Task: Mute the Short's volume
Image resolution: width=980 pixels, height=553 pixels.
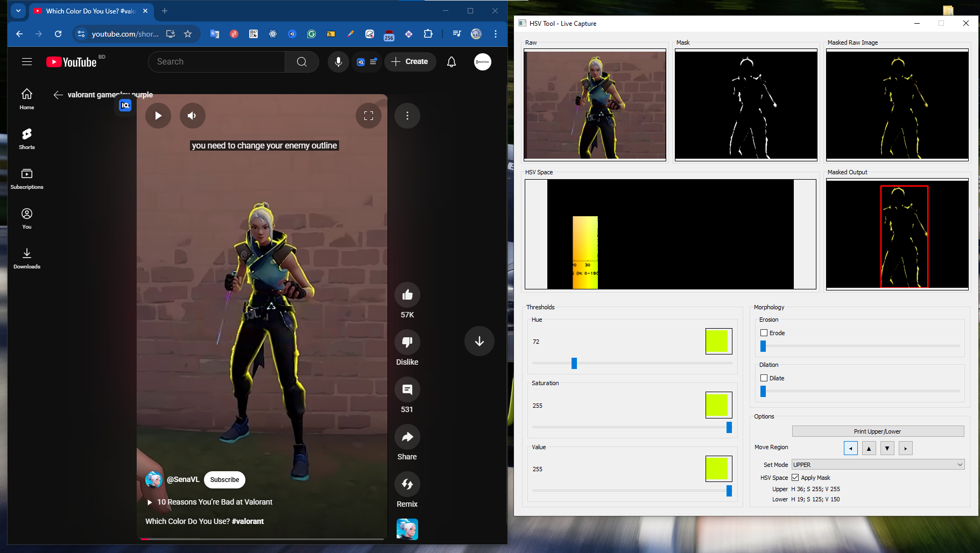Action: point(193,116)
